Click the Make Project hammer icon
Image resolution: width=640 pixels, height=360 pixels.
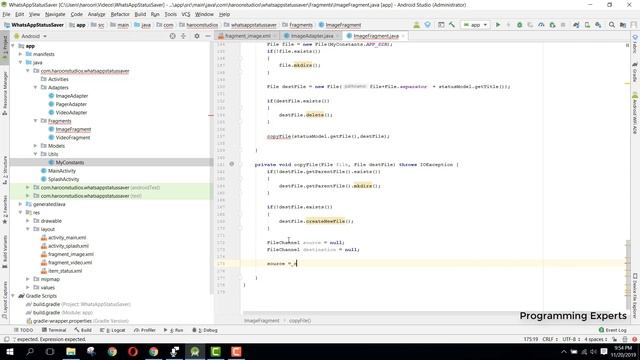point(452,25)
